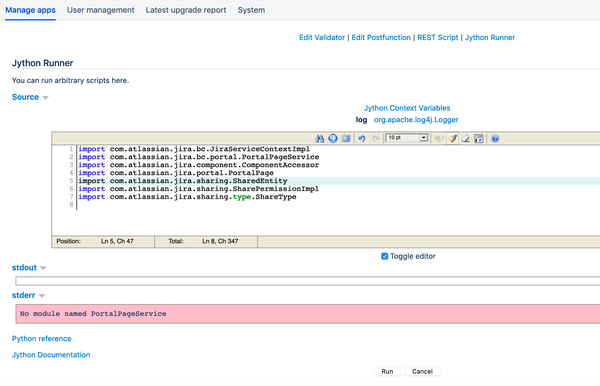Undo the last edit in editor
This screenshot has height=386, width=600.
coord(362,138)
